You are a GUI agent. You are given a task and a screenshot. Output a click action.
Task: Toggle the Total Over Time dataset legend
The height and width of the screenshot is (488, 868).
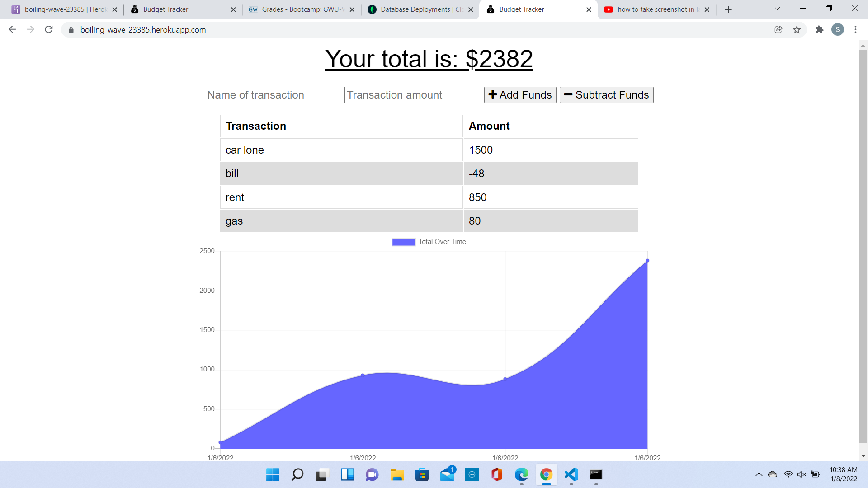pos(429,242)
